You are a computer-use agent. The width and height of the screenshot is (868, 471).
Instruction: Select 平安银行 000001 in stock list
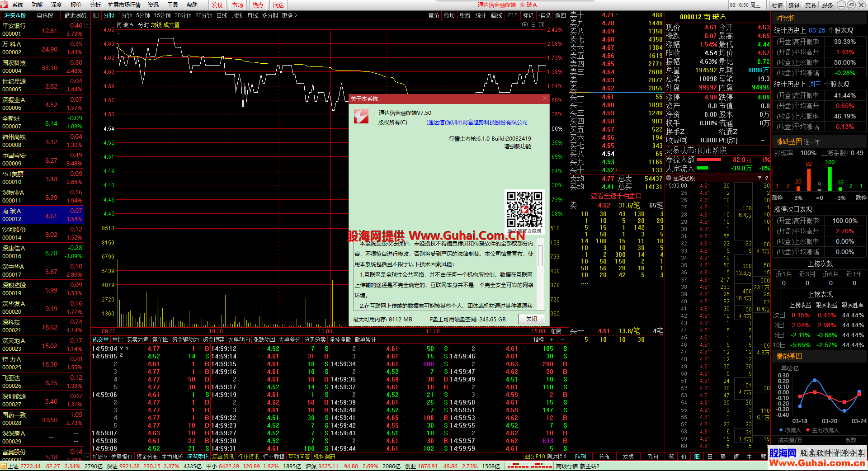[42, 30]
